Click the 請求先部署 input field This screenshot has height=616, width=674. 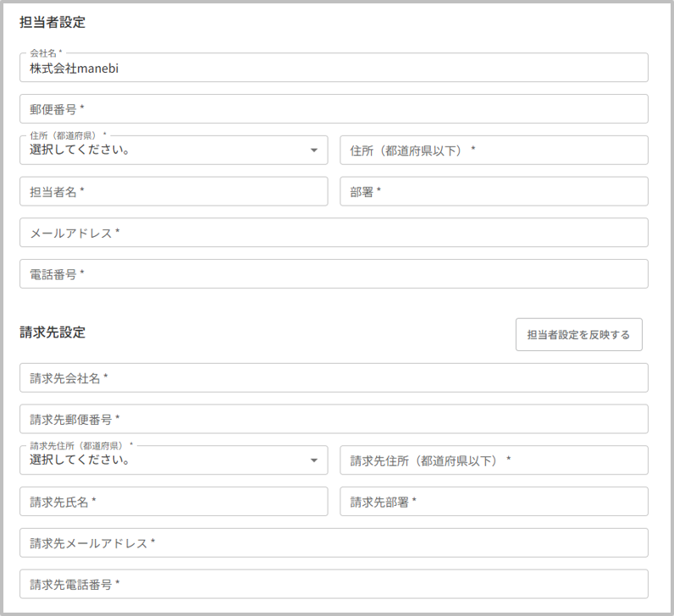[x=494, y=501]
